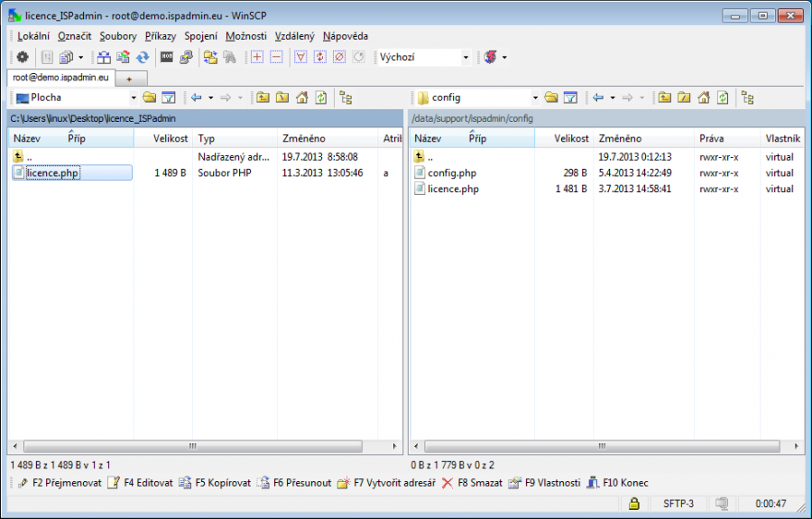Click the transfer settings copy icon

[66, 57]
